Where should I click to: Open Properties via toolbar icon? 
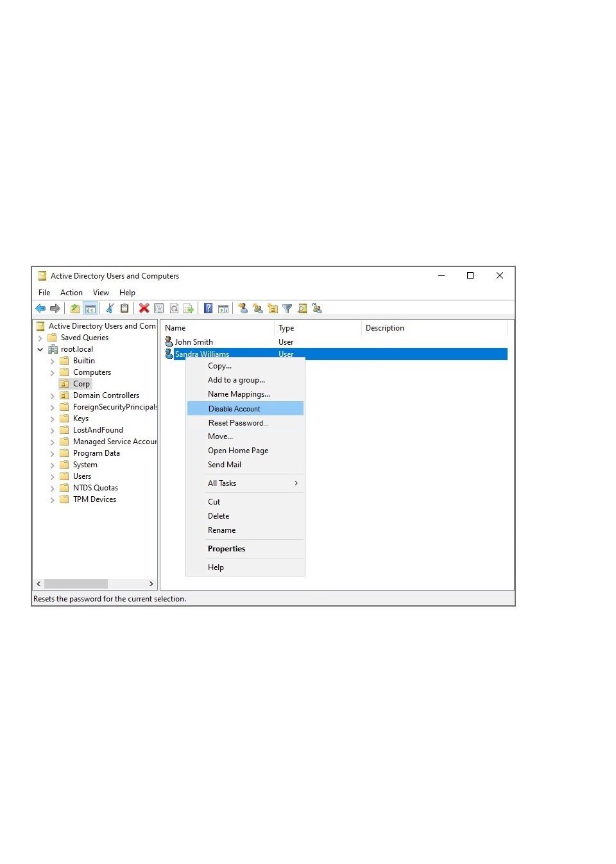point(159,309)
